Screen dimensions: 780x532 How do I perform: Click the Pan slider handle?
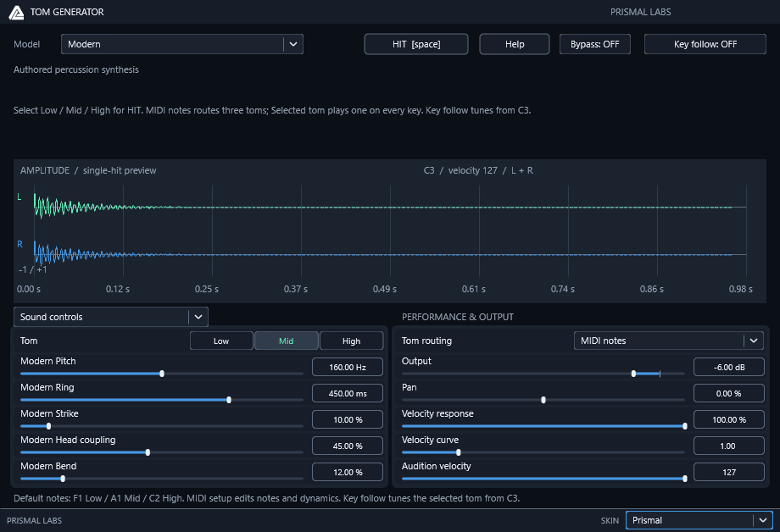[543, 400]
